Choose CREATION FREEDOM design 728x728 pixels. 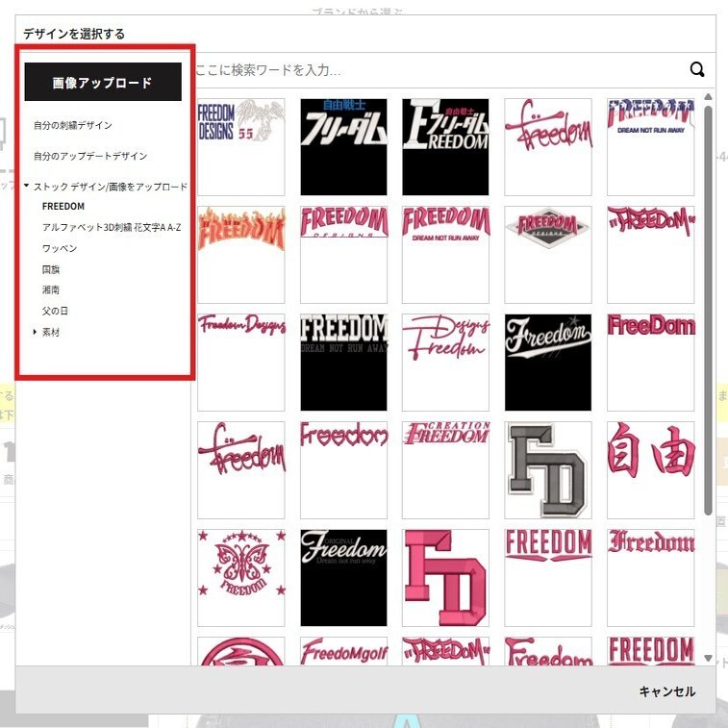tap(445, 470)
